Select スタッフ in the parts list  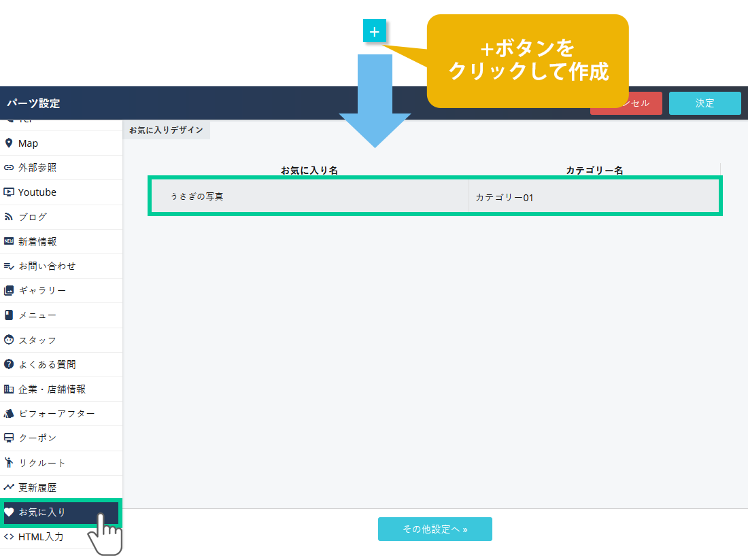(37, 340)
